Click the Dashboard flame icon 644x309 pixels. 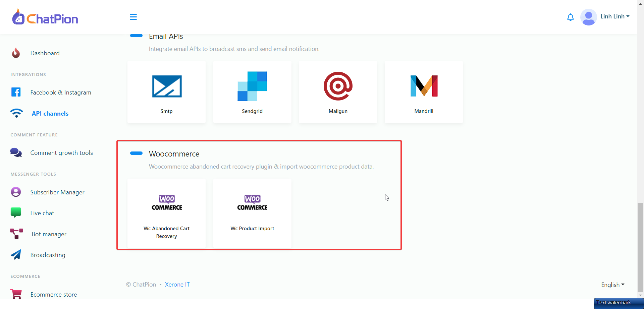click(x=16, y=53)
